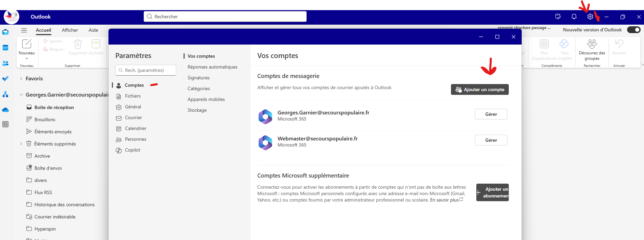Open the notifications bell

click(574, 17)
